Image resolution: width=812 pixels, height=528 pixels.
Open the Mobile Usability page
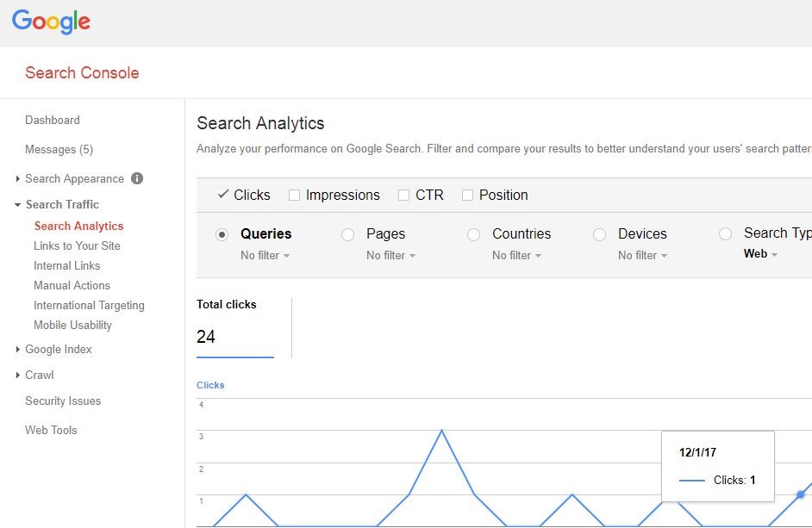(72, 325)
